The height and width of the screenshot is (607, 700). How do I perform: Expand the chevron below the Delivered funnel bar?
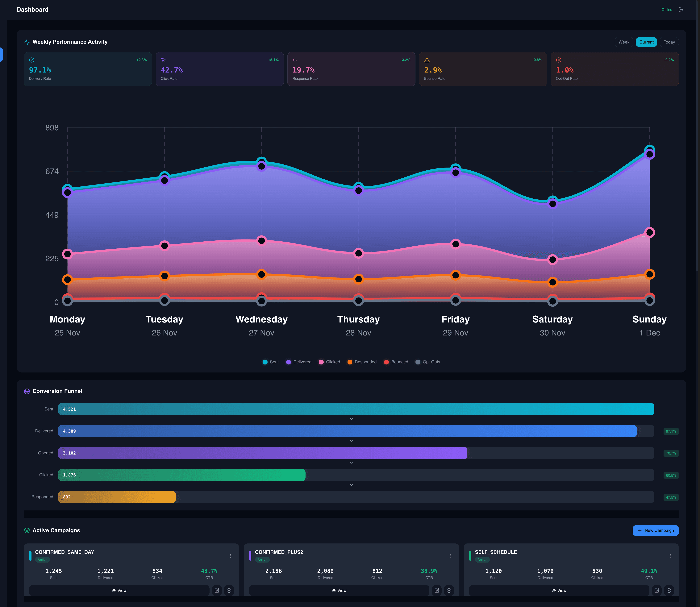click(351, 441)
